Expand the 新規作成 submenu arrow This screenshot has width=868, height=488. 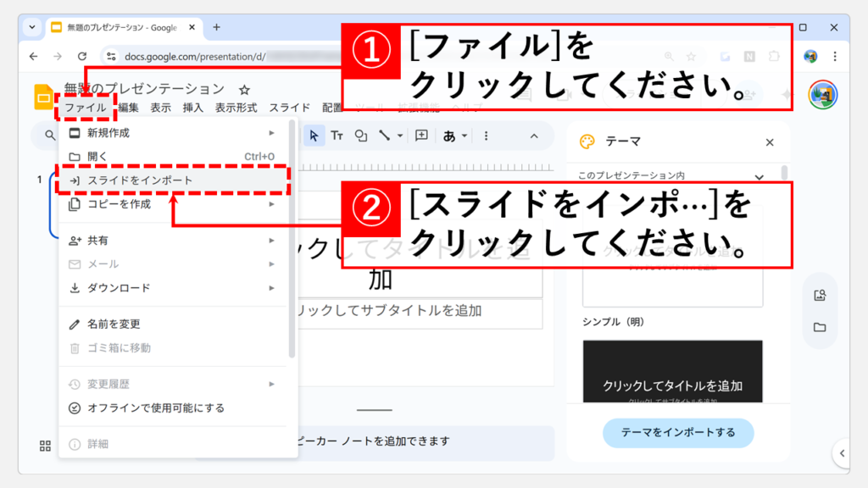pyautogui.click(x=272, y=133)
